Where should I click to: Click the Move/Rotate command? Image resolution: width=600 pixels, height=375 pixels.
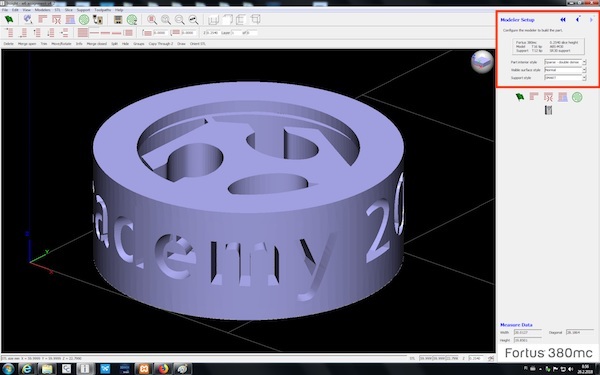click(x=61, y=44)
